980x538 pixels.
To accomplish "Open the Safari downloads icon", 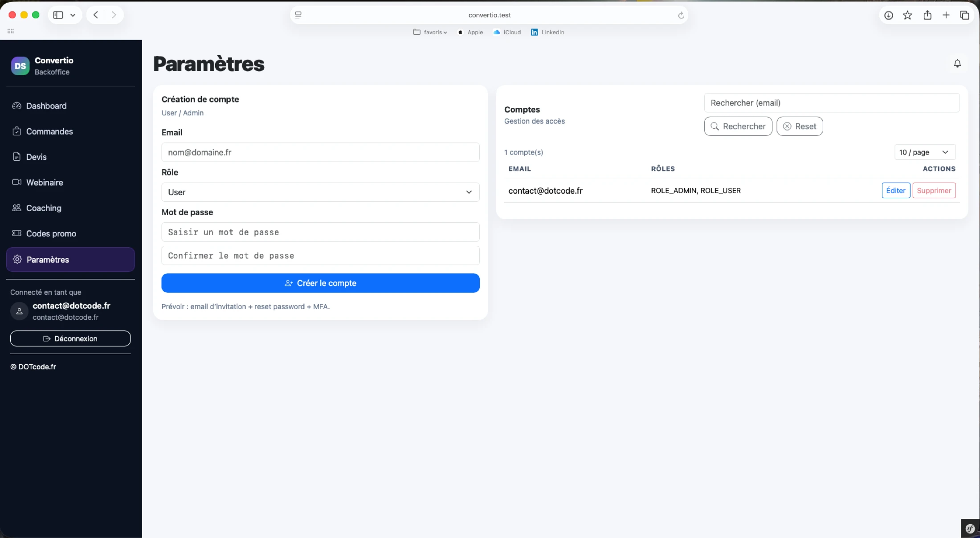I will 889,15.
